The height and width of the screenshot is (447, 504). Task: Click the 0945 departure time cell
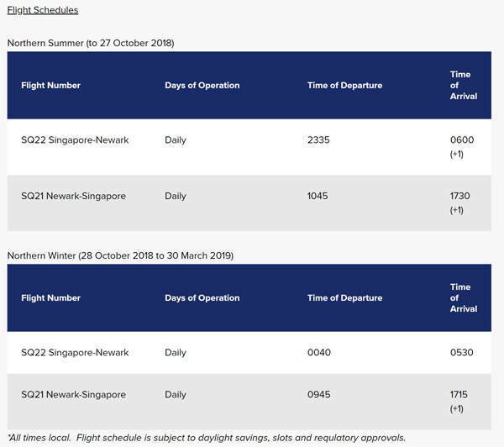click(318, 395)
